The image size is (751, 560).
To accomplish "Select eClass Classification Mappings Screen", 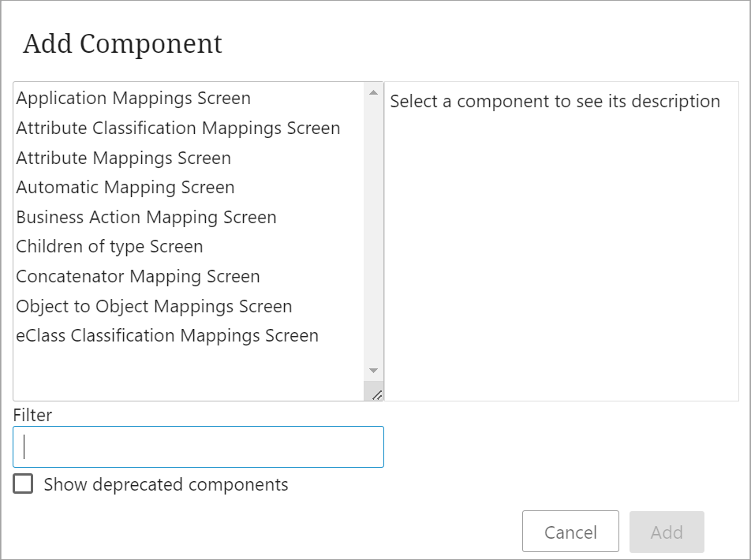I will point(167,336).
